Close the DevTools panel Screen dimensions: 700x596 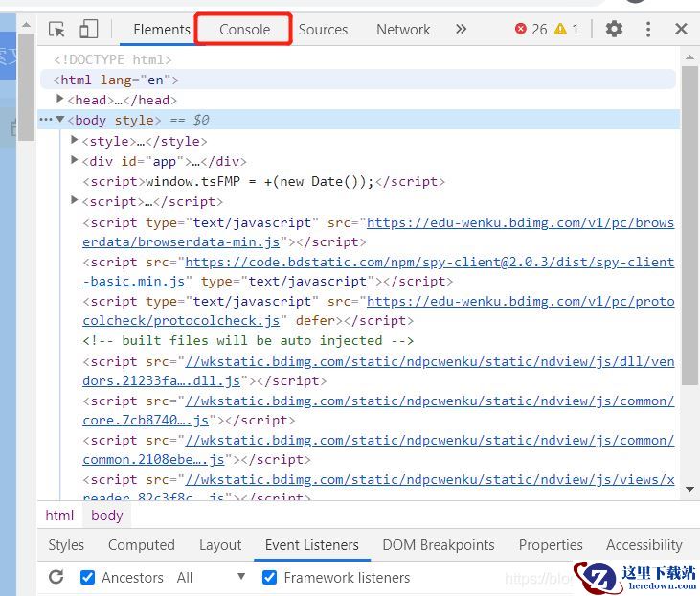pyautogui.click(x=681, y=30)
